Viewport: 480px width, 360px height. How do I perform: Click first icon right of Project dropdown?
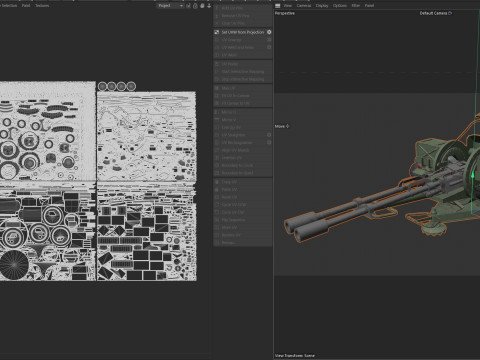point(188,6)
